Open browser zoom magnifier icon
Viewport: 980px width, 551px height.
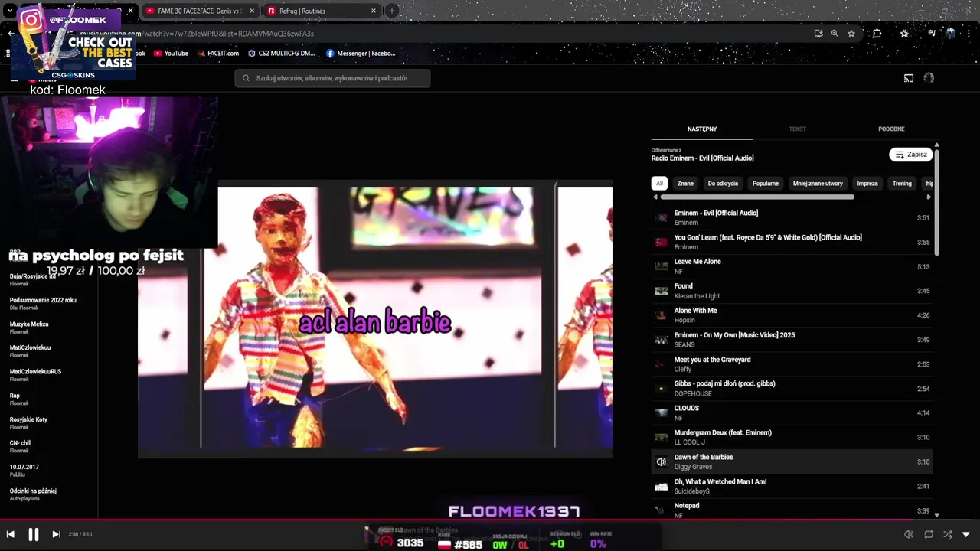(835, 34)
